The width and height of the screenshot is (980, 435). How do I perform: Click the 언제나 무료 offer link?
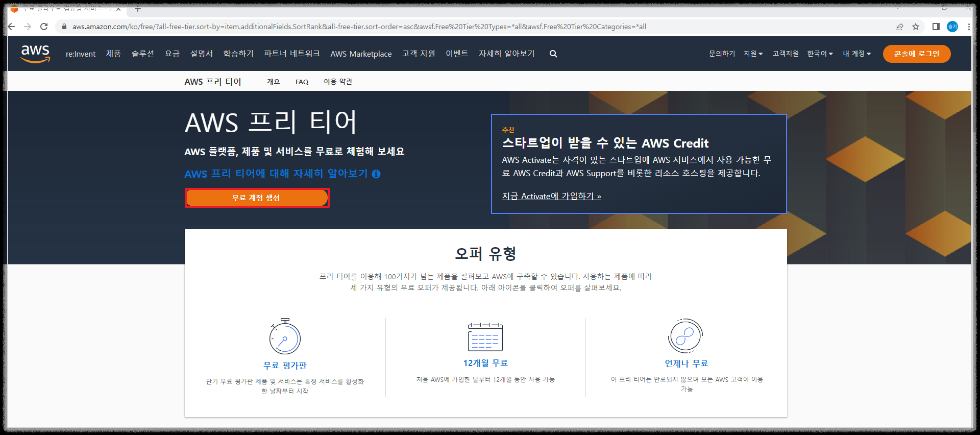(687, 364)
